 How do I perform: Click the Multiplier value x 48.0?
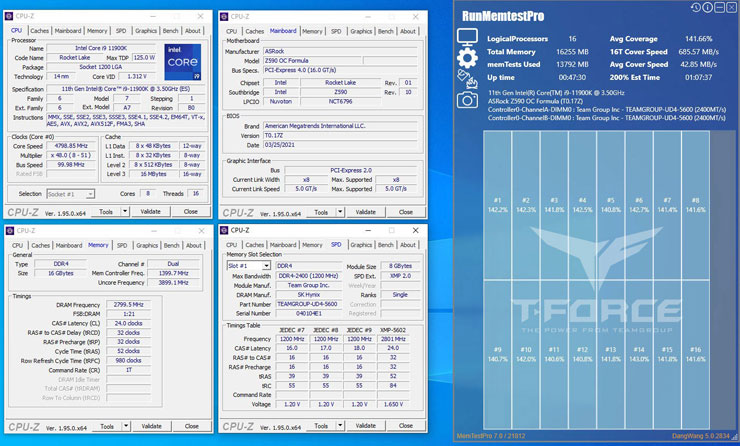pos(71,155)
